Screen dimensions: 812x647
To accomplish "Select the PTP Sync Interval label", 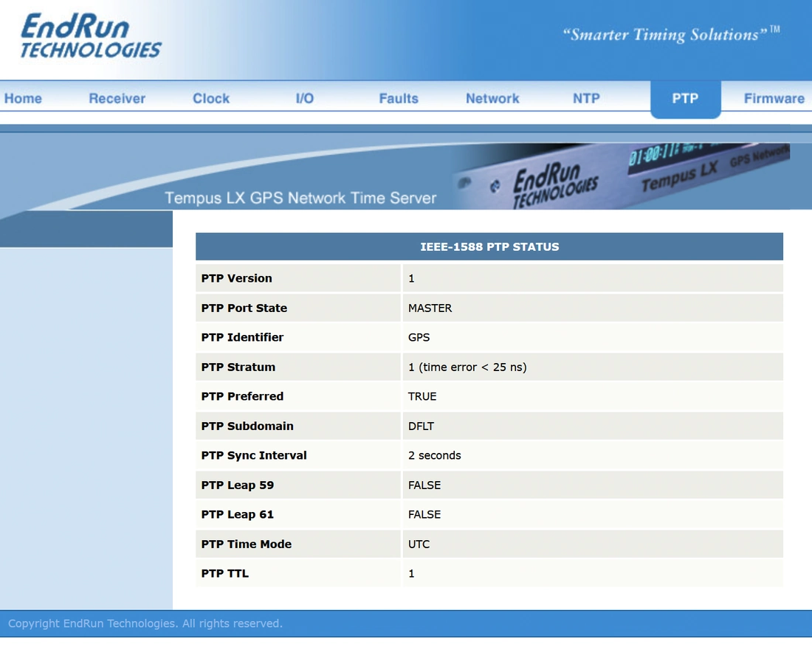I will tap(254, 455).
